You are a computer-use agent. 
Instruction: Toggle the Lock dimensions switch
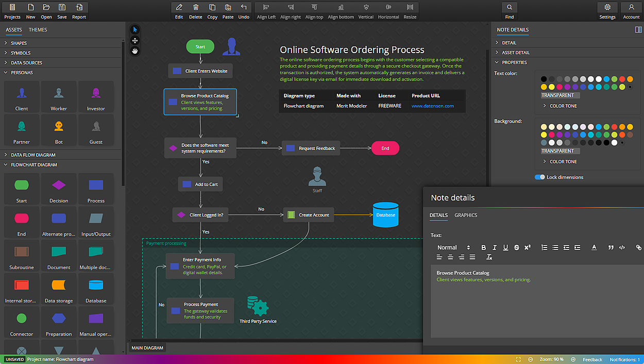540,177
